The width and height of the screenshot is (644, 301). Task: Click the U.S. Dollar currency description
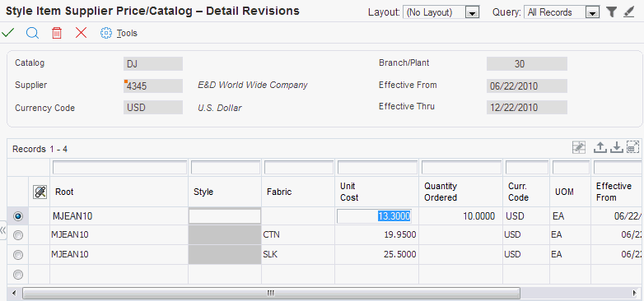220,108
